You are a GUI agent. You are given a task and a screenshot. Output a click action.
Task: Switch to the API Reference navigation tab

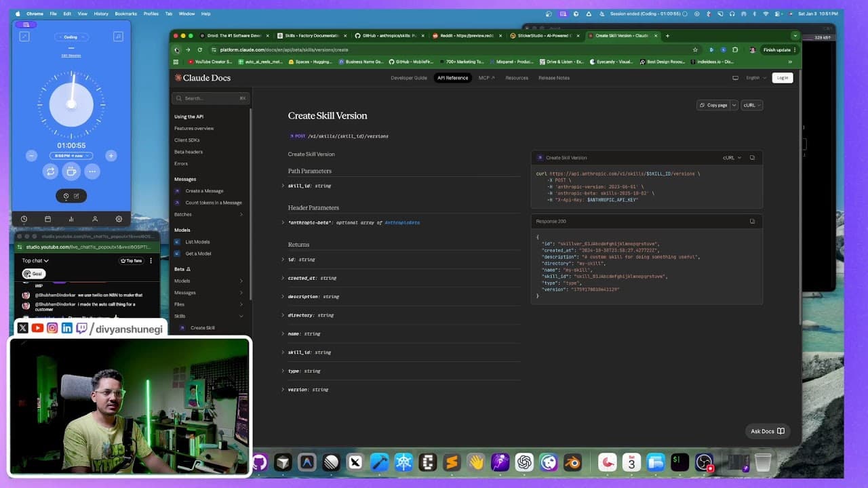tap(452, 77)
